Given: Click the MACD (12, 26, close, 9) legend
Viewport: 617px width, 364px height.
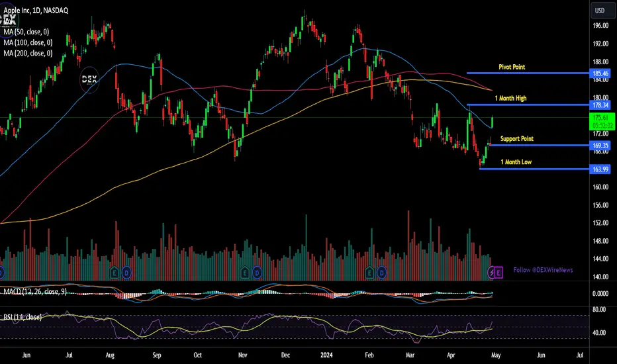Looking at the screenshot, I should coord(35,292).
